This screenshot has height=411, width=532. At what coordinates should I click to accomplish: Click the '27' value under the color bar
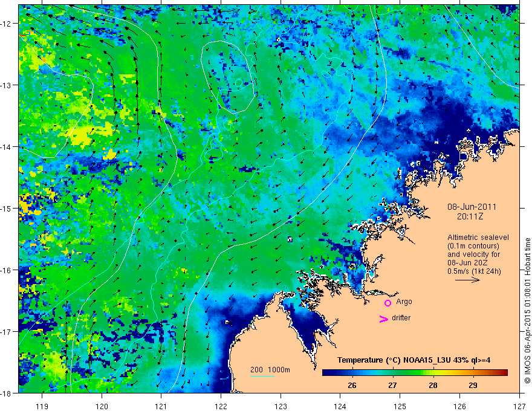click(392, 385)
